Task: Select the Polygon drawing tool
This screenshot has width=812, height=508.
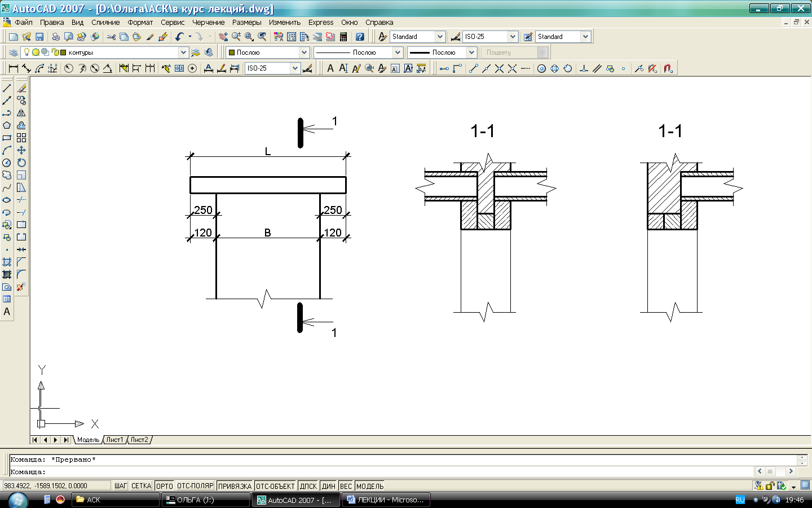Action: point(7,125)
